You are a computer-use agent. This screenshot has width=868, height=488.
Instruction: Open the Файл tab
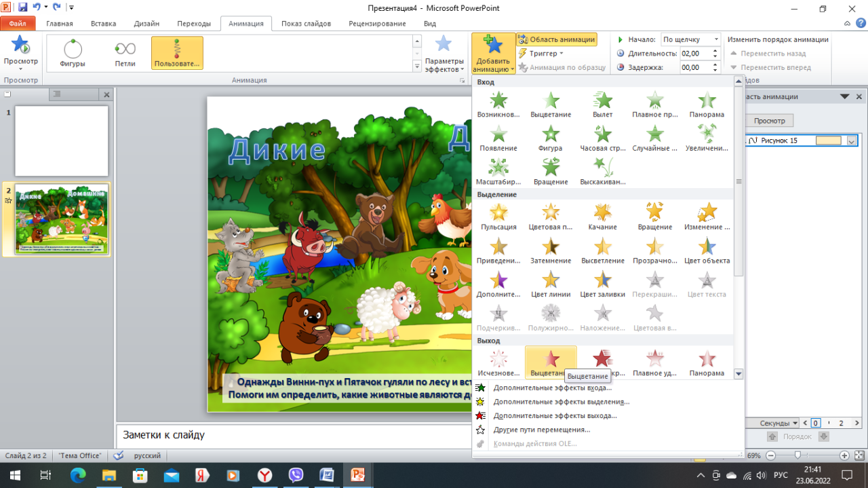point(18,24)
